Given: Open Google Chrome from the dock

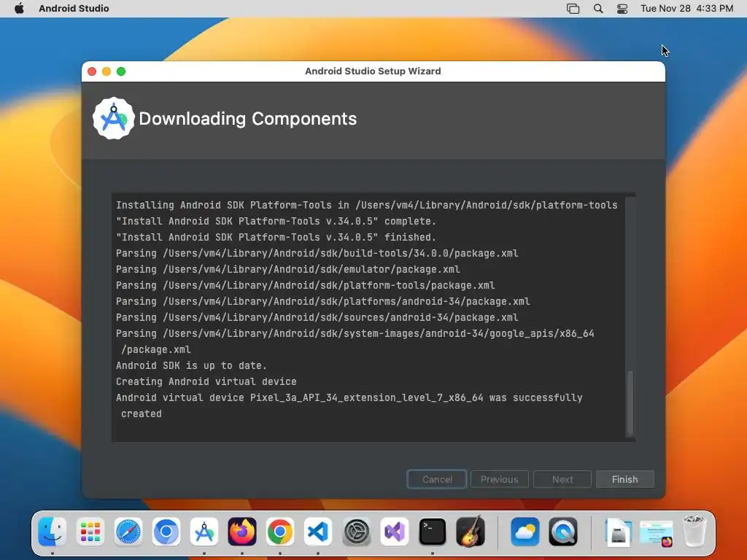Looking at the screenshot, I should pyautogui.click(x=280, y=532).
